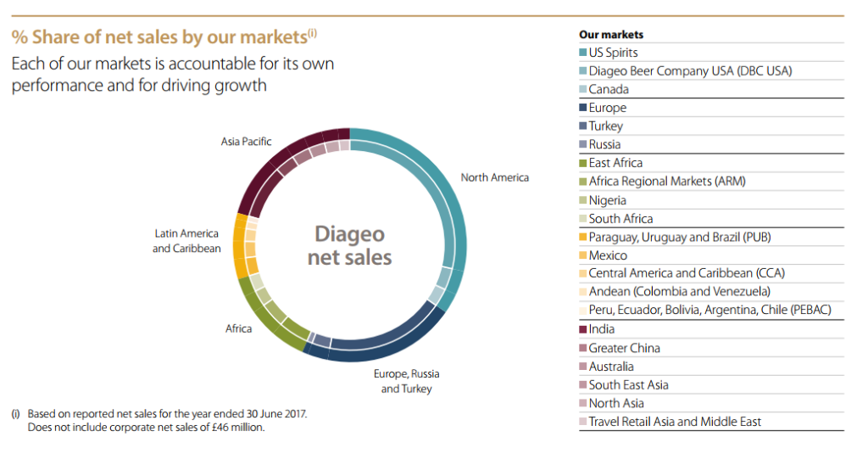This screenshot has width=868, height=476.
Task: Click the India legend color square
Action: (583, 329)
